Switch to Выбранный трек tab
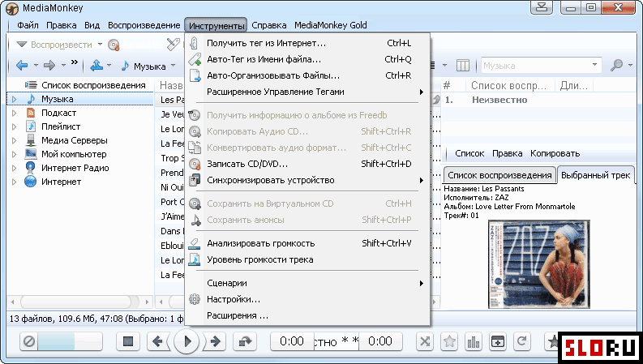Viewport: 643px width, 364px height. coord(595,175)
